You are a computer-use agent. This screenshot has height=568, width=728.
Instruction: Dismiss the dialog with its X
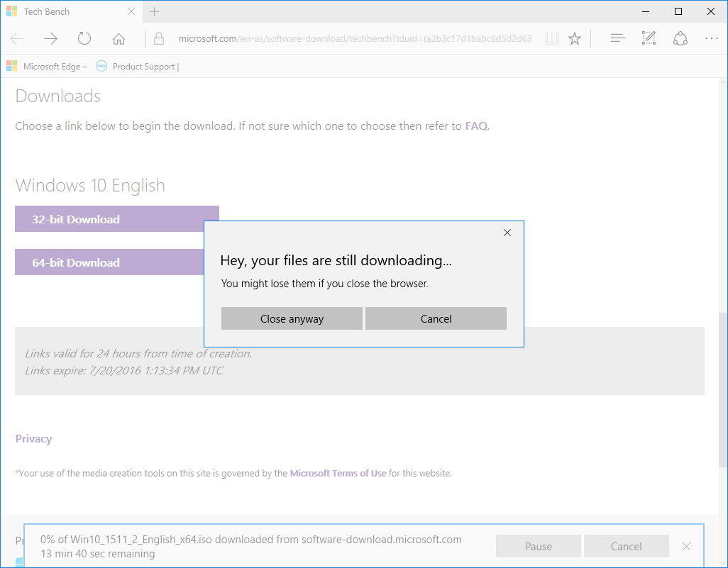[507, 233]
